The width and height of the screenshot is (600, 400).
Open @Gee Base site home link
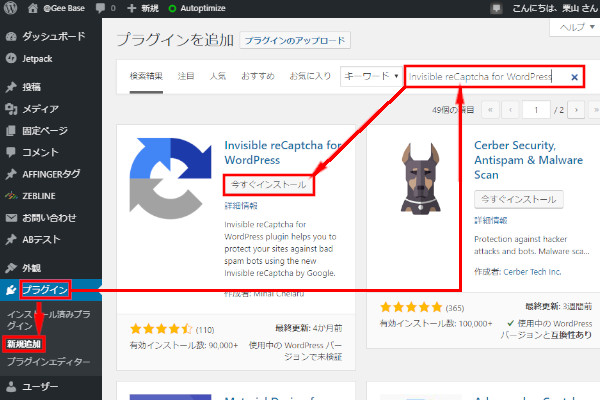point(57,8)
